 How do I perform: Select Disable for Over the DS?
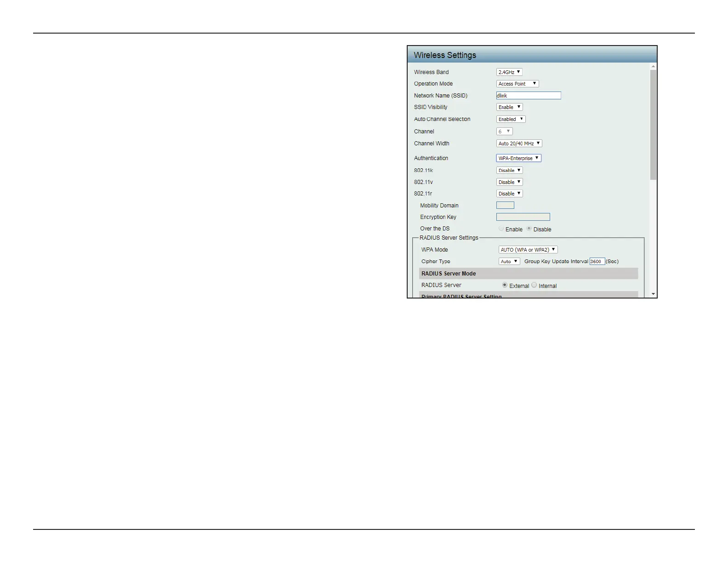(529, 229)
